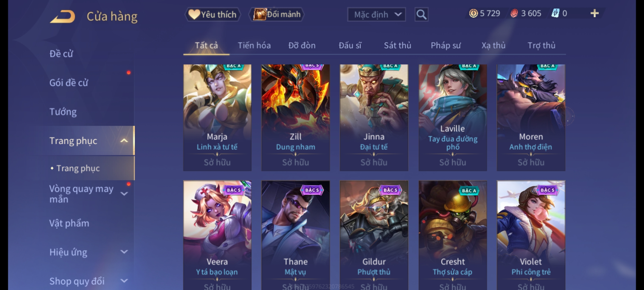
Task: Expand the Shop quy đổi section
Action: [124, 281]
